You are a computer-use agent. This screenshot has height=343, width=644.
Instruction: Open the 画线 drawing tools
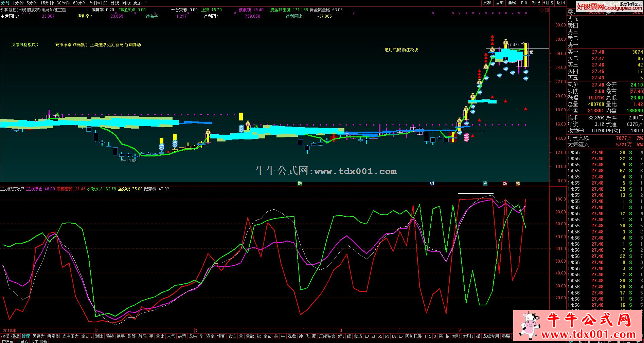click(512, 3)
